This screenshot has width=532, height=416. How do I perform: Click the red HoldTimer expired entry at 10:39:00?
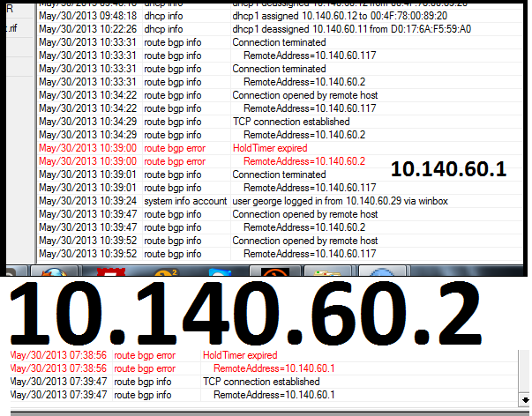(x=269, y=148)
